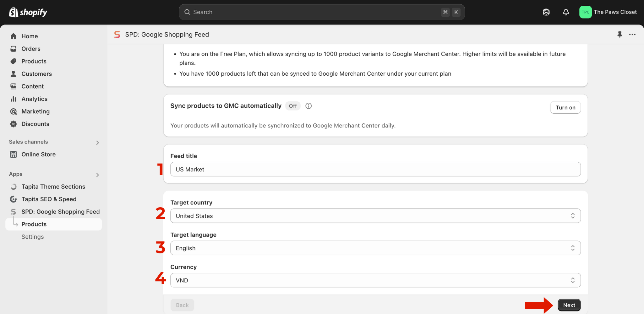Click the '1000 products left' notice text
The width and height of the screenshot is (644, 314).
[x=315, y=73]
